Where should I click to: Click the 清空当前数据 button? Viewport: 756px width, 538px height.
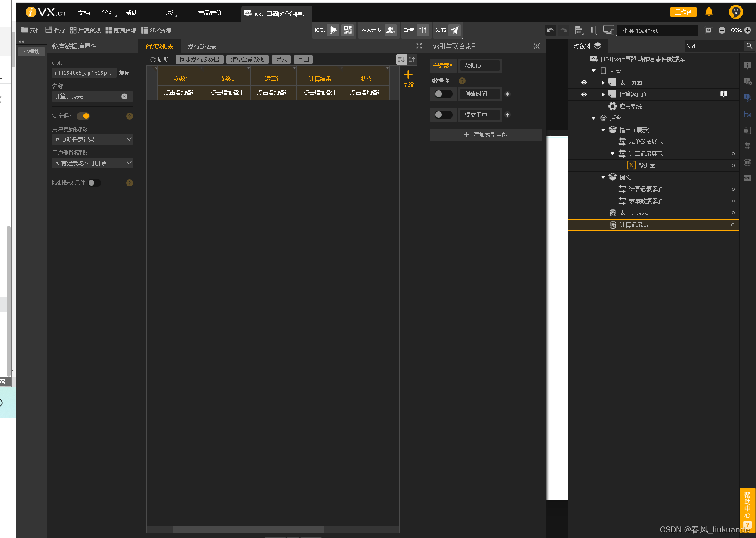tap(248, 59)
